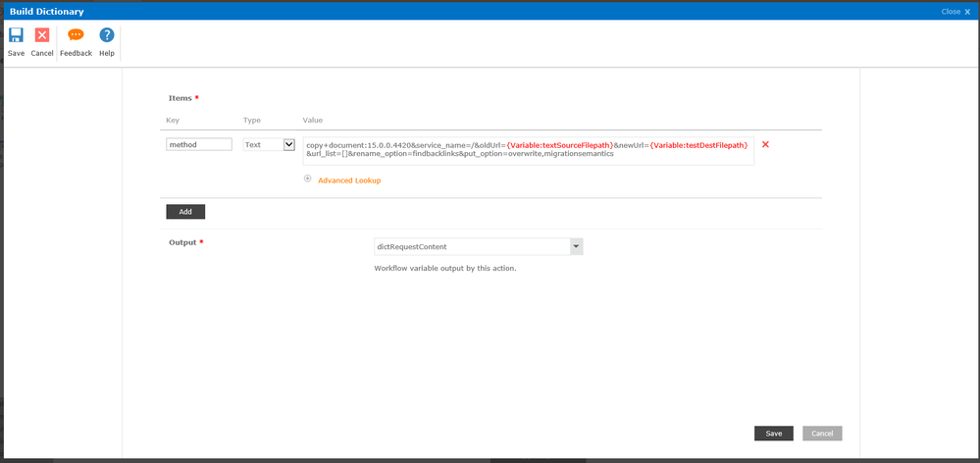The image size is (980, 463).
Task: Click the Output label
Action: pos(182,242)
